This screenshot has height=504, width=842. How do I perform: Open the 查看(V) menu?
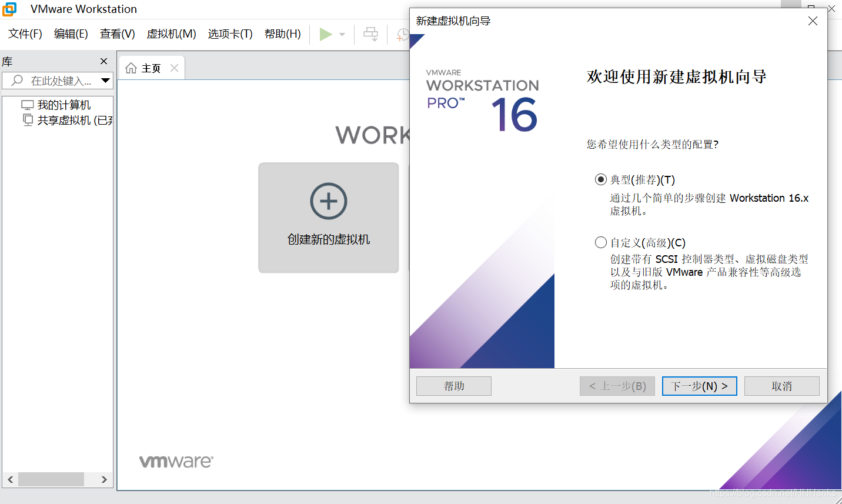point(118,34)
